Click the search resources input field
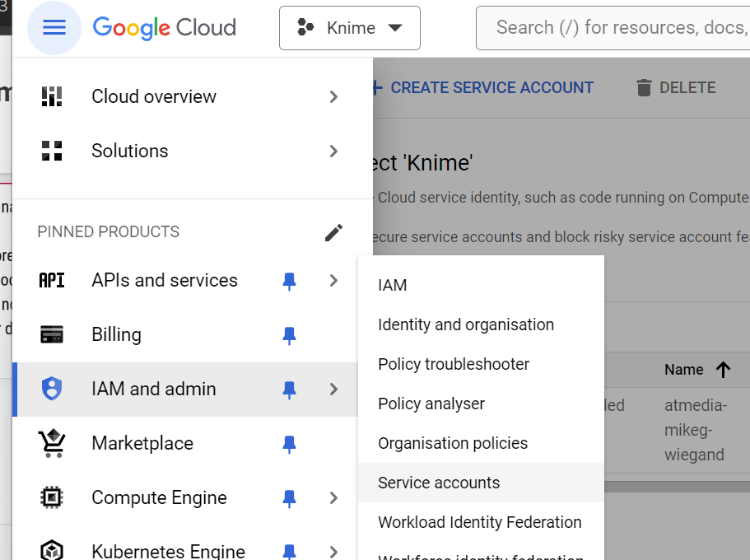 [x=613, y=28]
